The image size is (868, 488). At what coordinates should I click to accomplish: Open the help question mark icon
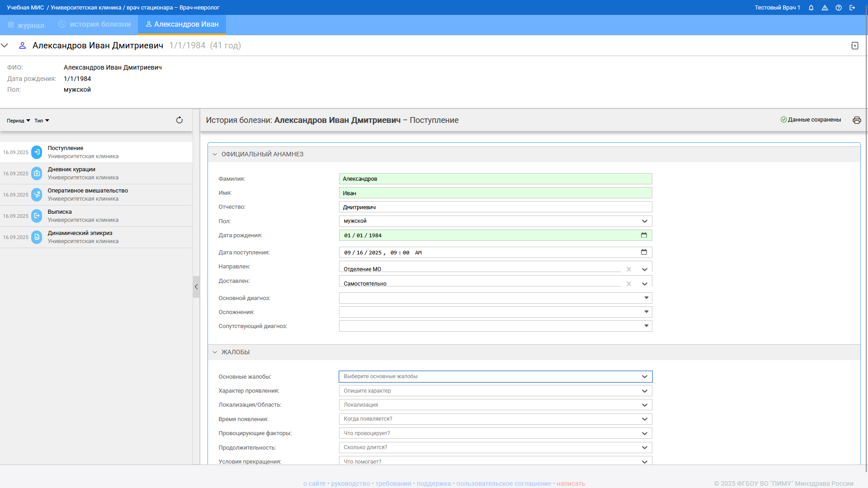pyautogui.click(x=839, y=8)
